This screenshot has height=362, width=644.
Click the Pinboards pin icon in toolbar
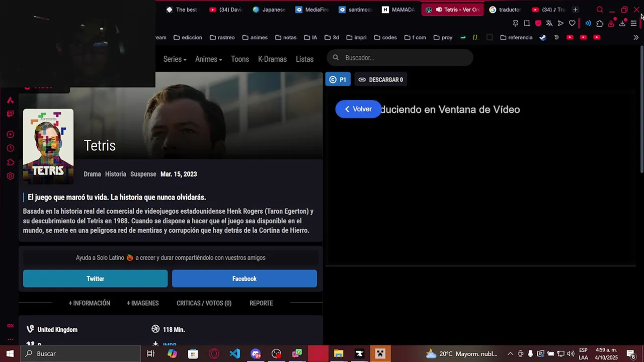(515, 23)
